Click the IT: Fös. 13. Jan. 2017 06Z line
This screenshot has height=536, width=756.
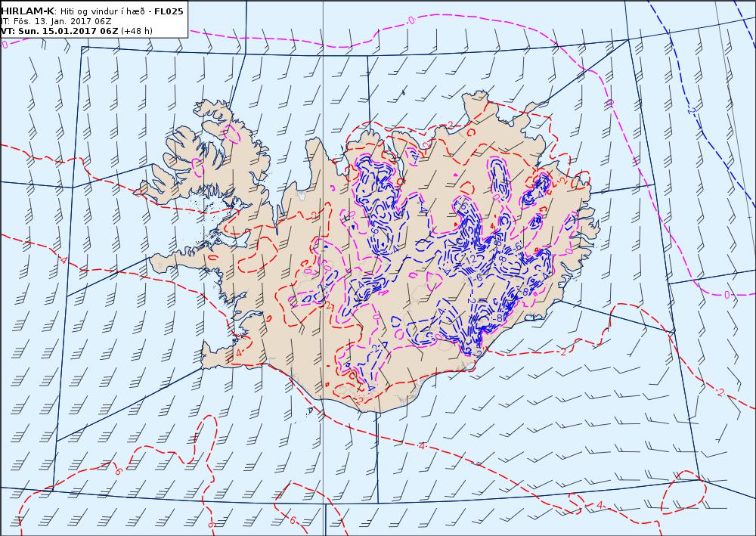click(56, 21)
